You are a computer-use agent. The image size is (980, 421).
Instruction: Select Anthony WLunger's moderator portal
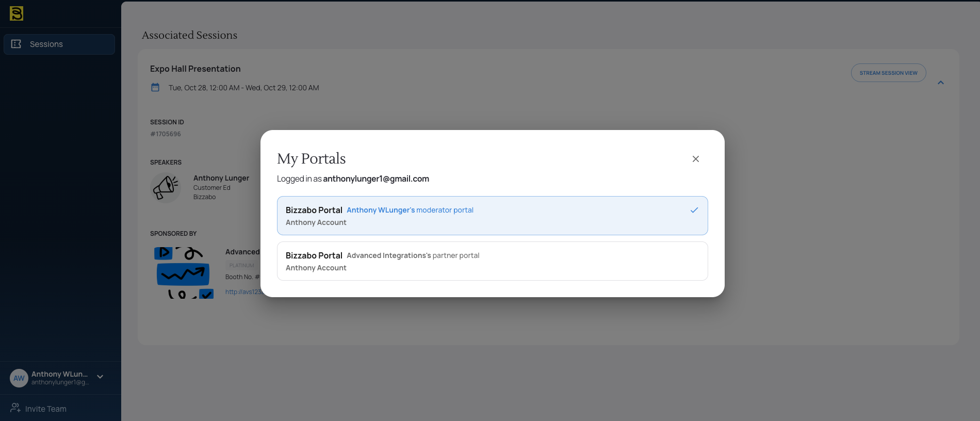pos(492,216)
